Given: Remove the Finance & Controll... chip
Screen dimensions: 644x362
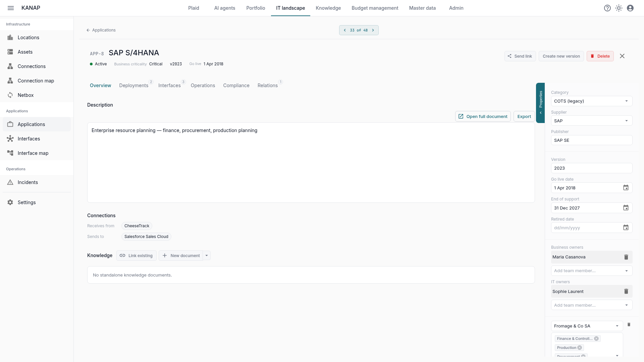Looking at the screenshot, I should pos(596,339).
